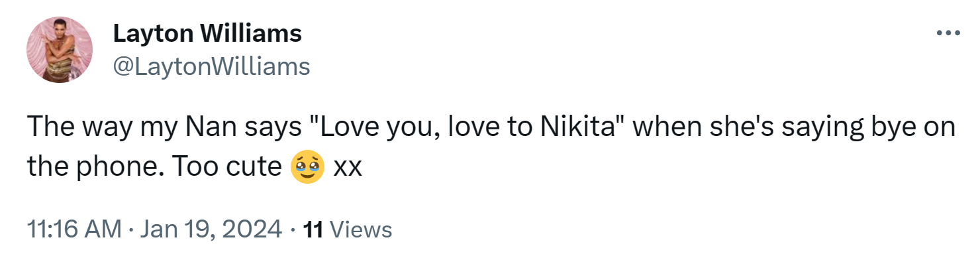This screenshot has height=264, width=980.
Task: View the 11 Views analytics count
Action: click(347, 230)
